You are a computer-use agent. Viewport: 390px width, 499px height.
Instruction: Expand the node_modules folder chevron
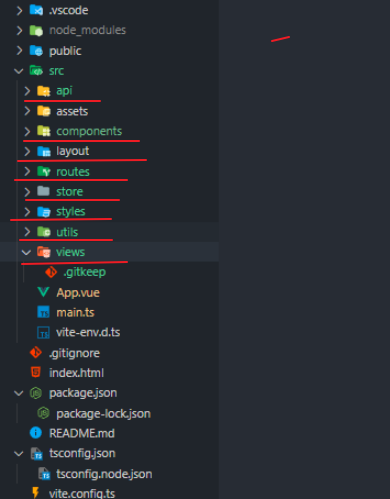19,30
